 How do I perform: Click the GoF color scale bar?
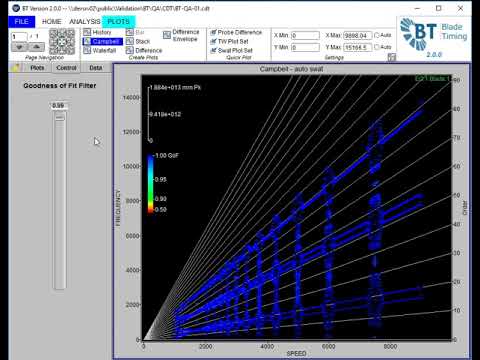click(151, 183)
